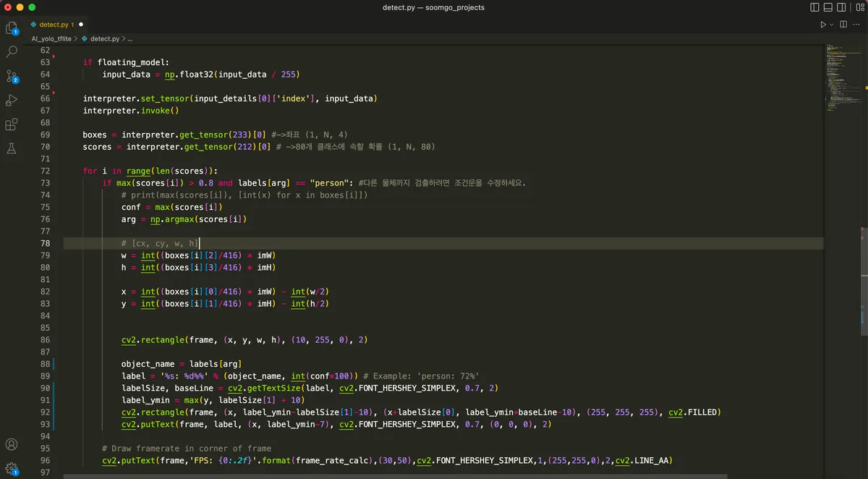Click the Split Editor Right icon
Viewport: 868px width, 479px height.
[843, 25]
